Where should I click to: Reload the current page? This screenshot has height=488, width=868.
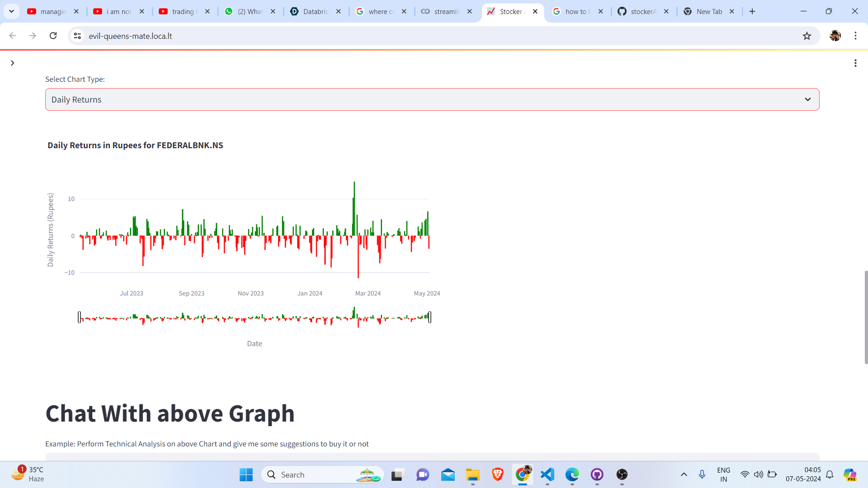[x=53, y=36]
